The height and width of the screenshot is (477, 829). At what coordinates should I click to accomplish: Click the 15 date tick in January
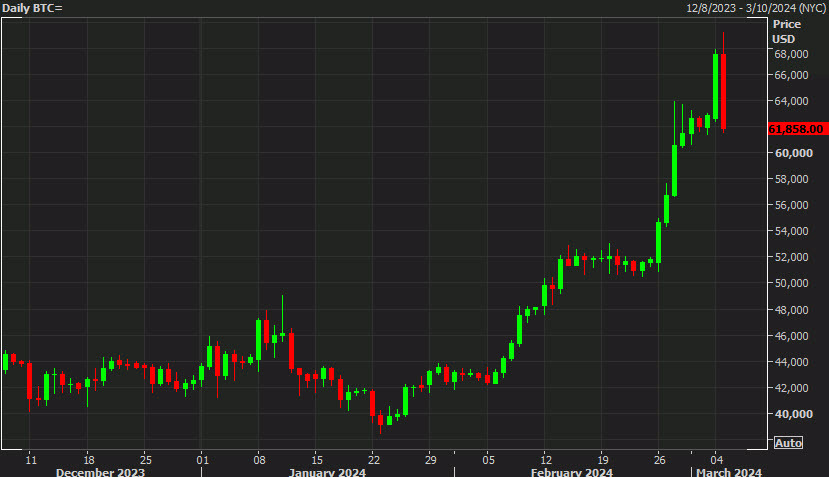tap(316, 460)
